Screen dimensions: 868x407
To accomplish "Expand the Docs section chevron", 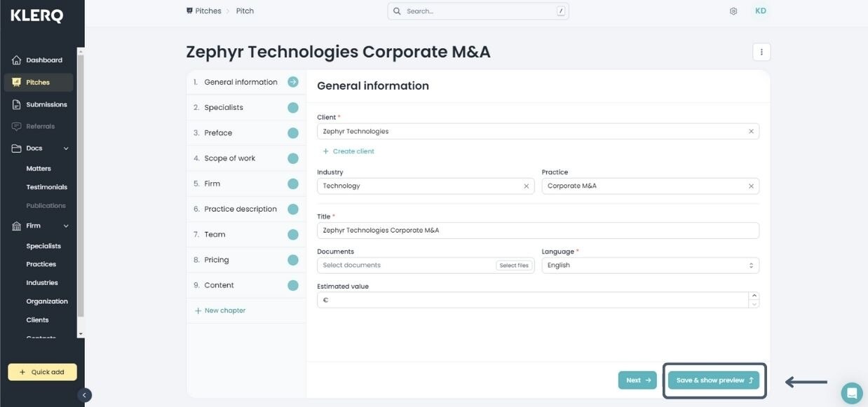I will [x=67, y=149].
